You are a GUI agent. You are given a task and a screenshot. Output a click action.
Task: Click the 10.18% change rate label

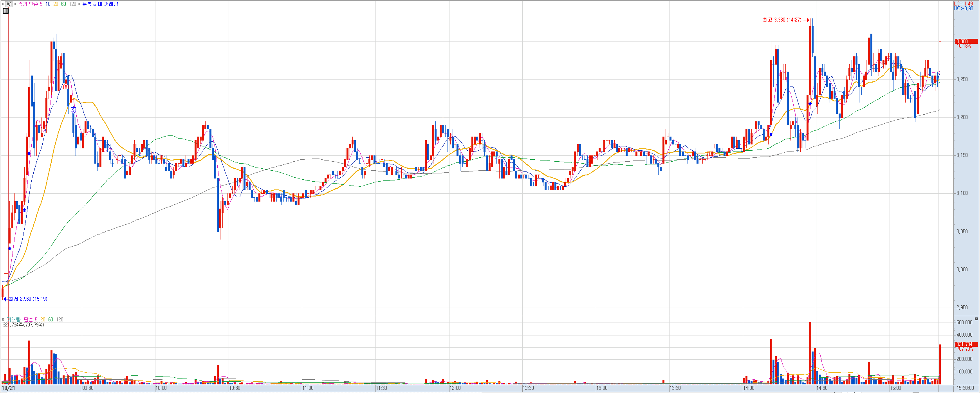(x=964, y=46)
